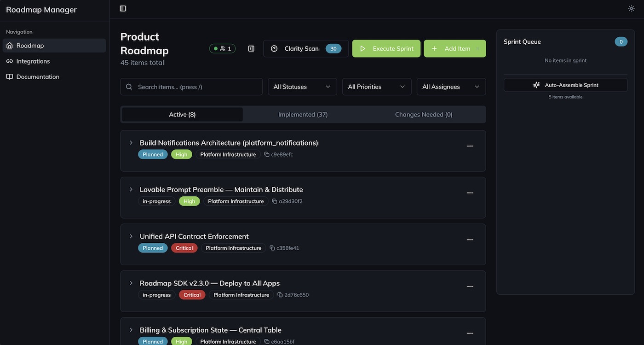This screenshot has height=345, width=644.
Task: Click the online users badge showing 1
Action: [223, 48]
